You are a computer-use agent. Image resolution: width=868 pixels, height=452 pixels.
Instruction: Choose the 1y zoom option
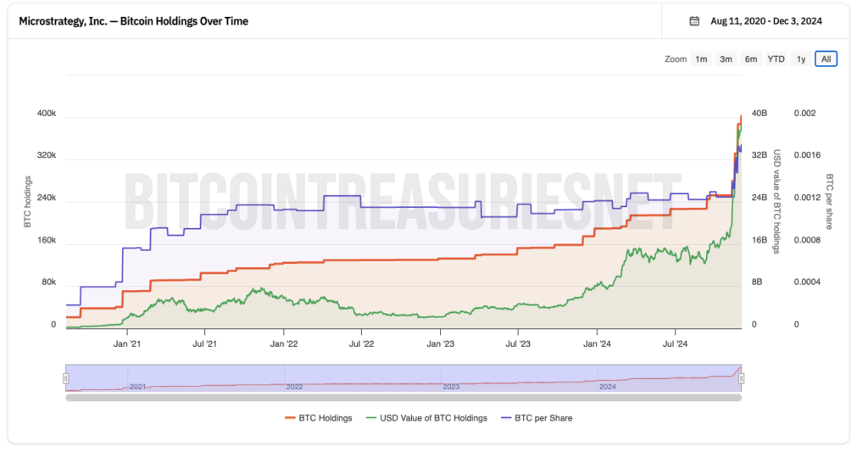click(x=800, y=59)
